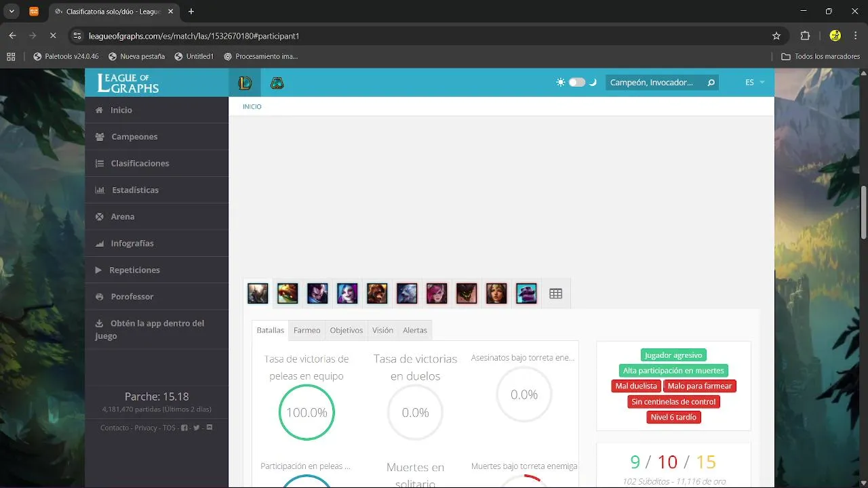Select the second champion portrait, green and gold
The image size is (868, 488).
tap(288, 293)
